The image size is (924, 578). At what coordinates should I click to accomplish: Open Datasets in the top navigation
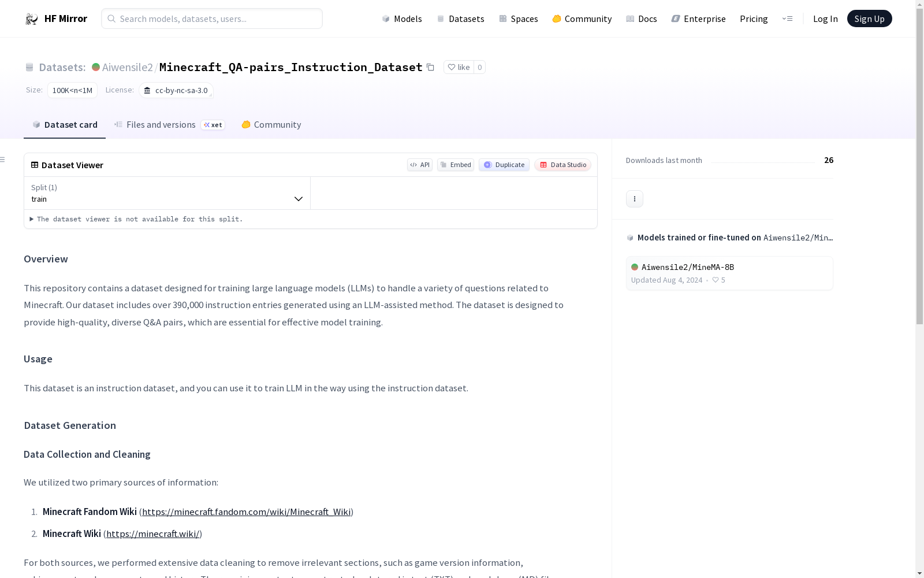pyautogui.click(x=460, y=18)
